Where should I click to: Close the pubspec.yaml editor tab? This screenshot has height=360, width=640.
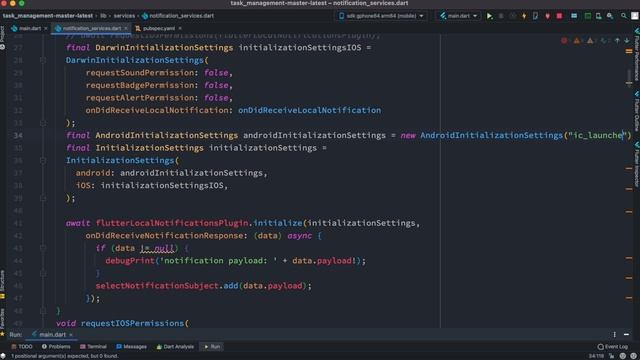tap(180, 29)
